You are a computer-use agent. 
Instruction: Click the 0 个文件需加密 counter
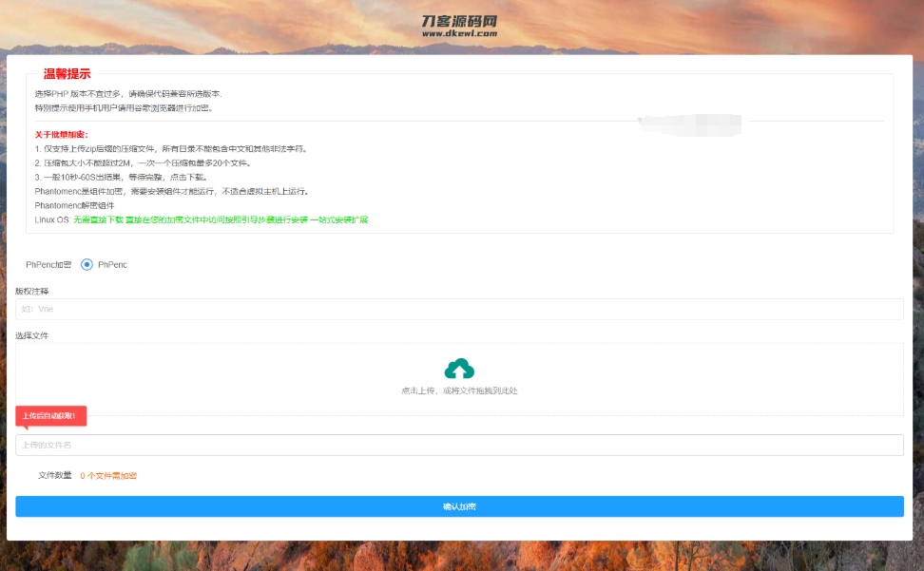[108, 475]
